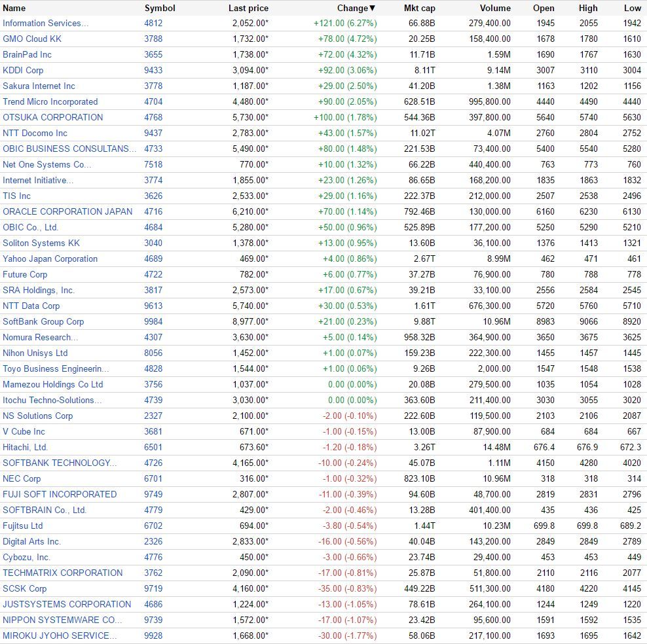Open Digital Arts Inc. link
647x644 pixels.
tap(31, 541)
